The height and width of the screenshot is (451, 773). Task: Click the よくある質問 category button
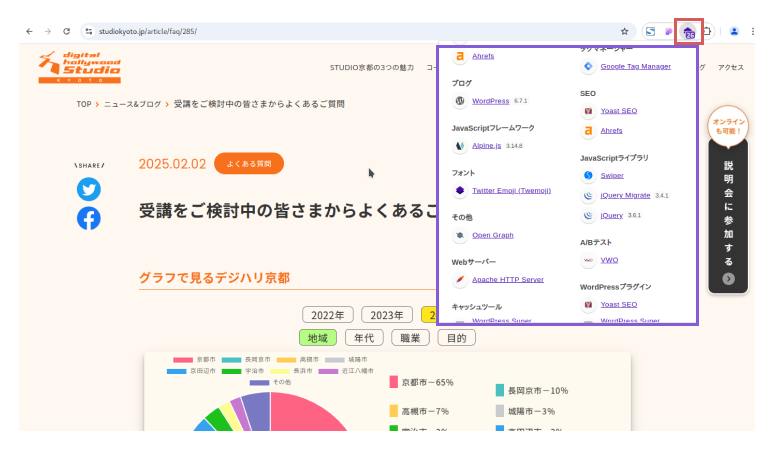tap(249, 164)
